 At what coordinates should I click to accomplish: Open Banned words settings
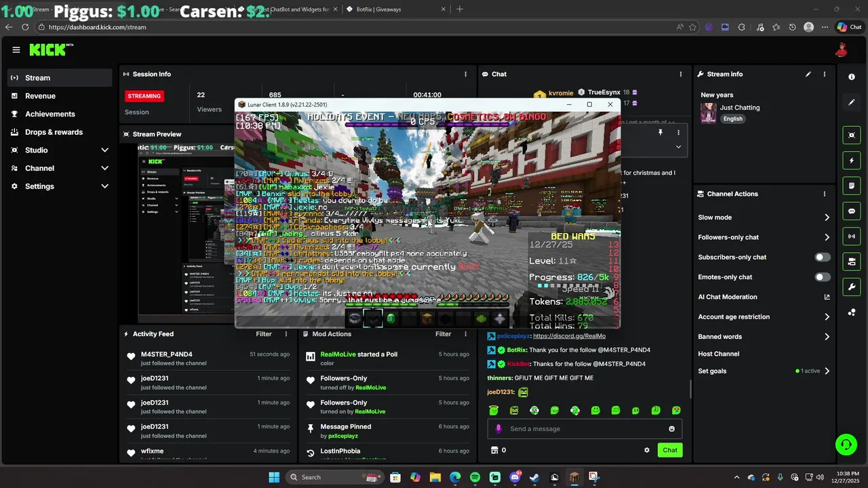click(x=764, y=337)
